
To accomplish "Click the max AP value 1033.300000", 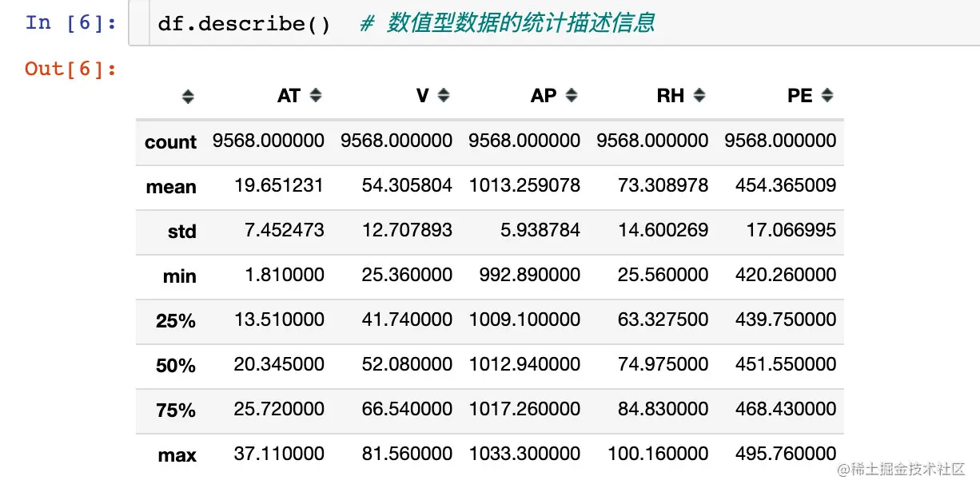I will (x=524, y=454).
